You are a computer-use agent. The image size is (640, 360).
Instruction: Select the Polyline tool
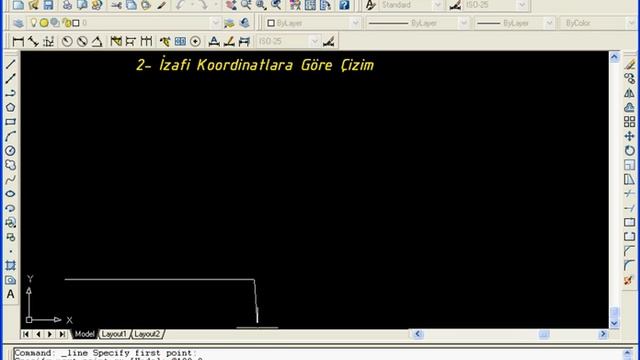pos(11,93)
